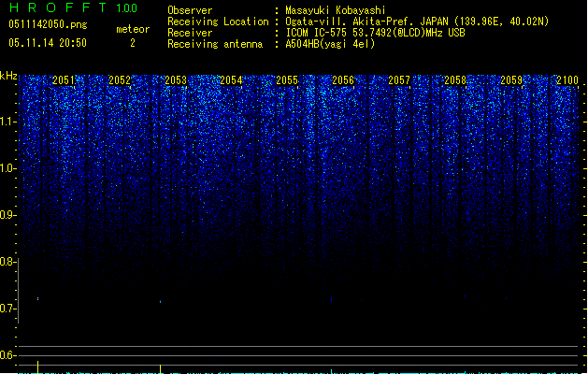
Task: Click the 2054 time marker
Action: coord(232,80)
